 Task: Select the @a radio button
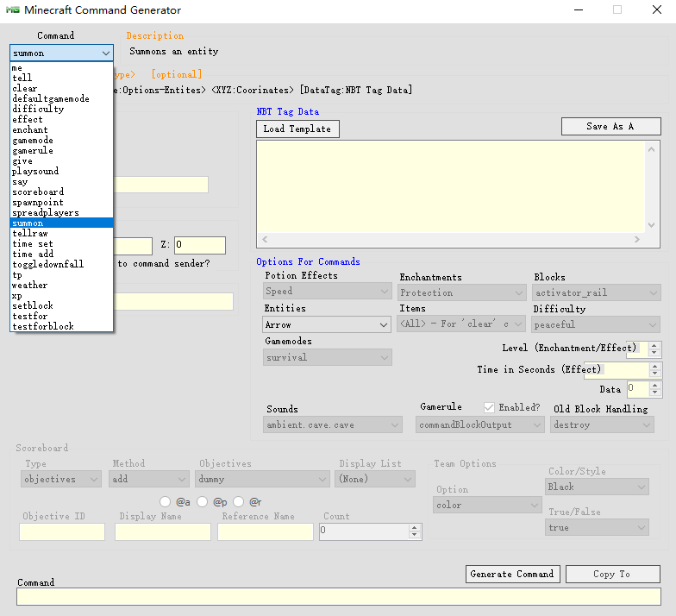pyautogui.click(x=165, y=502)
